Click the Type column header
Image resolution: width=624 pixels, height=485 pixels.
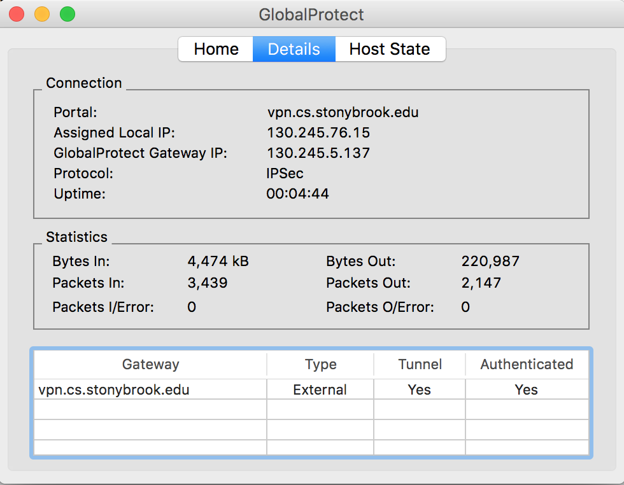pos(320,364)
